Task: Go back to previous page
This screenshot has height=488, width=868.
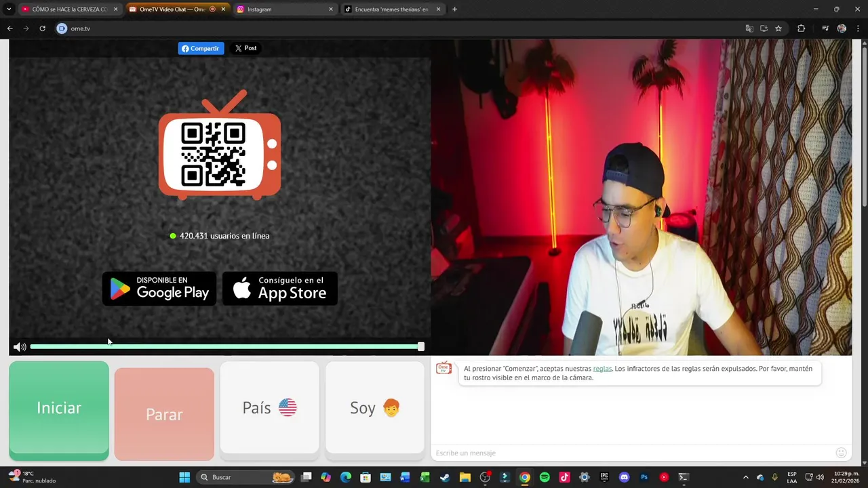Action: click(x=9, y=28)
